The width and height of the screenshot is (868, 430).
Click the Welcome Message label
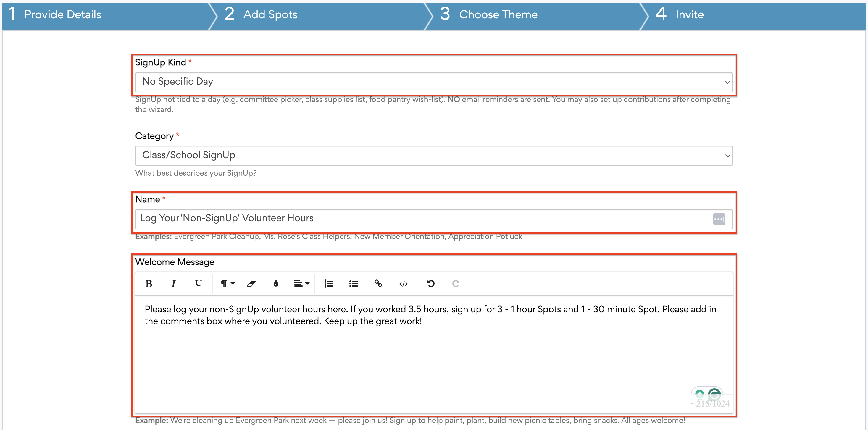pyautogui.click(x=175, y=262)
